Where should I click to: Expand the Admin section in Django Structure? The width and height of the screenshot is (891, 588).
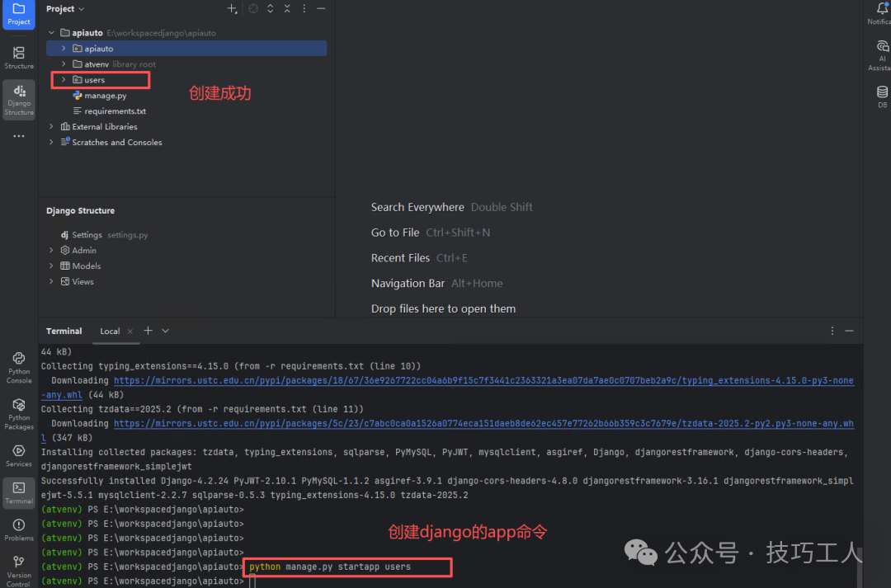[x=51, y=250]
